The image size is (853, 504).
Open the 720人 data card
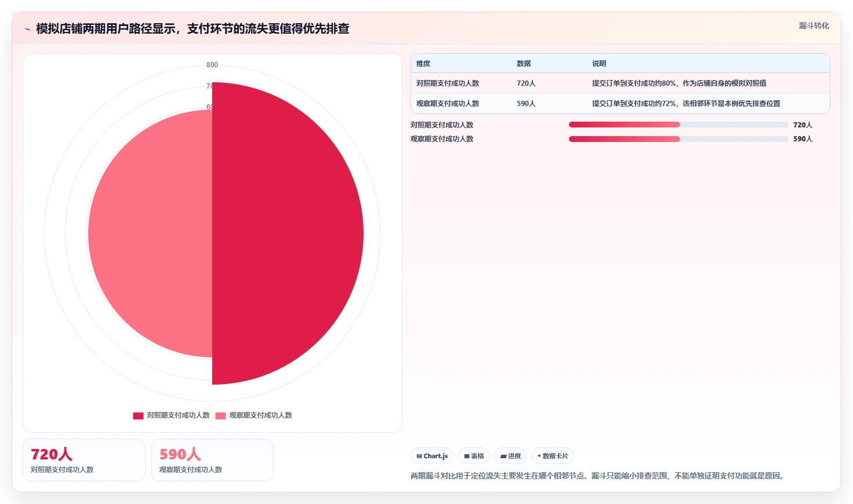(x=84, y=460)
